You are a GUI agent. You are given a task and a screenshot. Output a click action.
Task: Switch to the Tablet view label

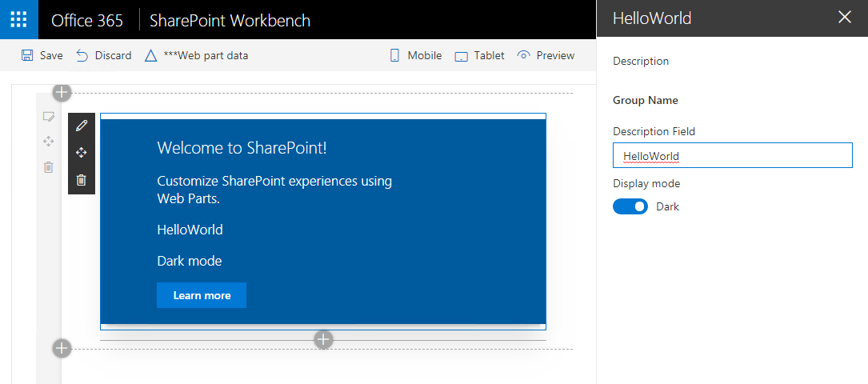pos(490,55)
